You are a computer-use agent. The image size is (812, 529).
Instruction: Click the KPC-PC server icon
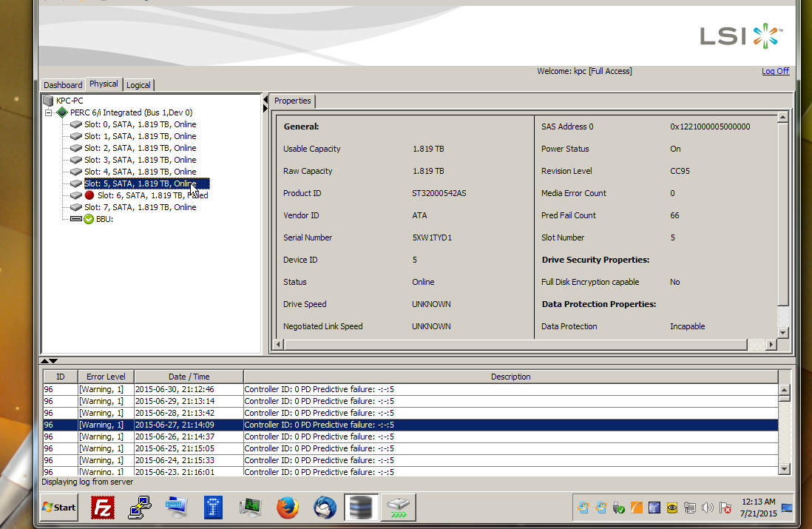[49, 101]
